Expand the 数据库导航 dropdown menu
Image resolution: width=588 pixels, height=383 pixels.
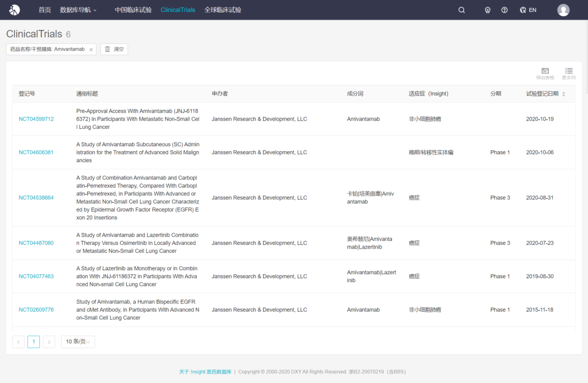[78, 10]
